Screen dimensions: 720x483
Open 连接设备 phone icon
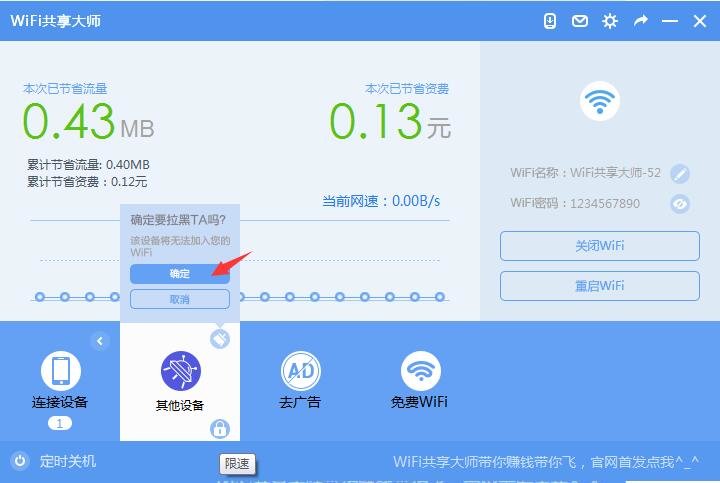pyautogui.click(x=61, y=371)
